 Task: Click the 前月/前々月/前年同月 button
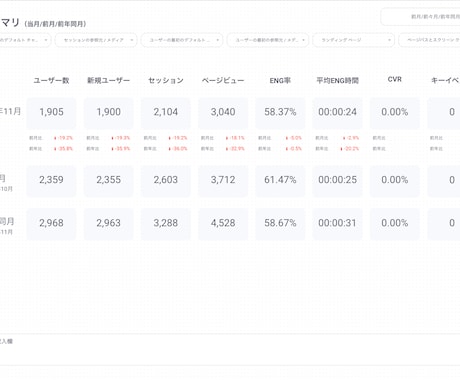pyautogui.click(x=421, y=17)
